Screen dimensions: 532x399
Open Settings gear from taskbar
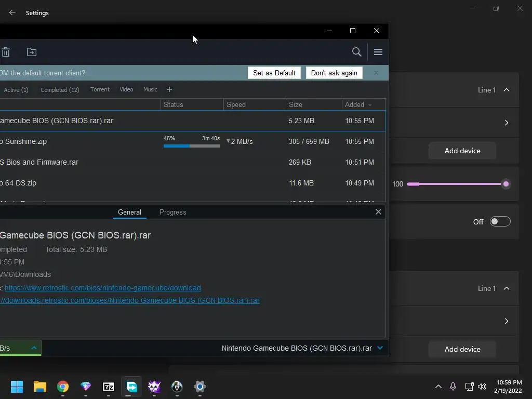tap(200, 387)
